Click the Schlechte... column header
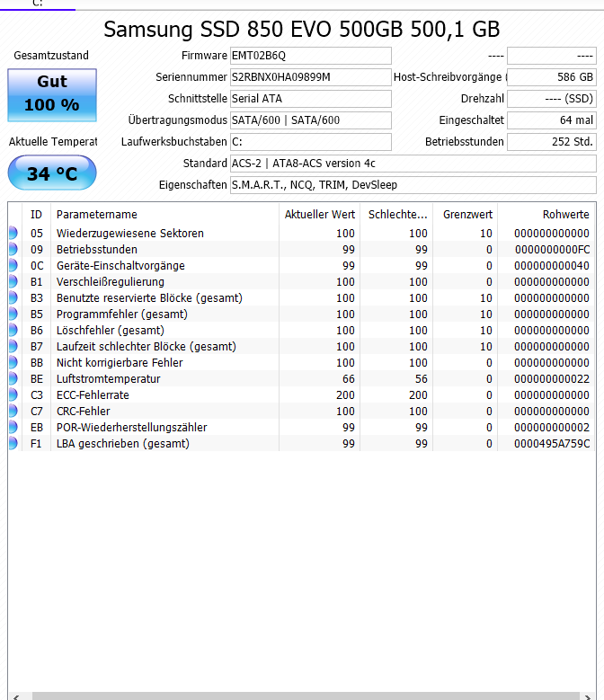 (396, 214)
